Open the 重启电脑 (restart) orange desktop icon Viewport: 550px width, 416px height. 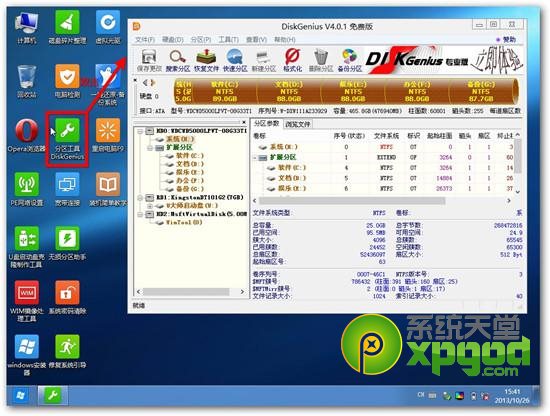[x=108, y=135]
